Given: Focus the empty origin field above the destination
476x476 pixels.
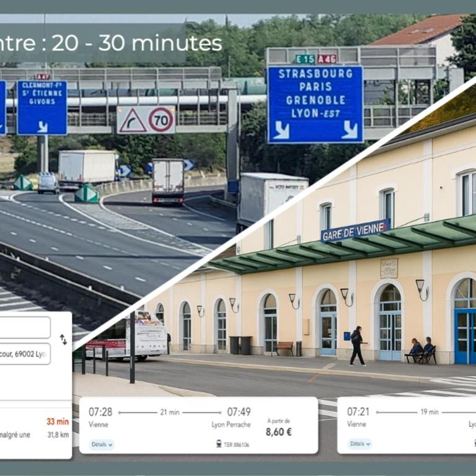Looking at the screenshot, I should [x=25, y=327].
